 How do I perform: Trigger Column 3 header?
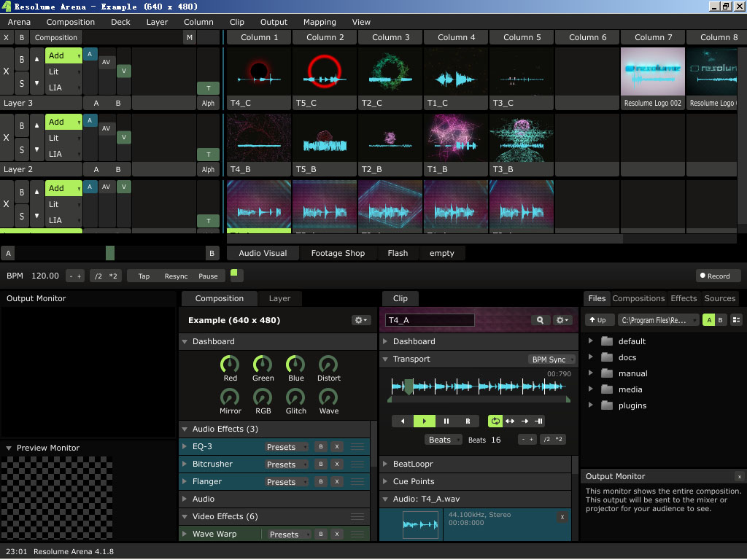click(390, 37)
